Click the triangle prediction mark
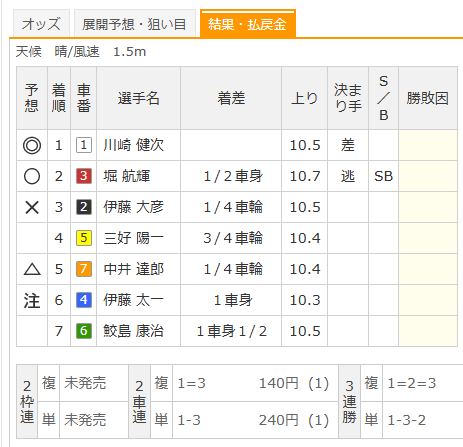Image resolution: width=463 pixels, height=447 pixels. tap(32, 269)
